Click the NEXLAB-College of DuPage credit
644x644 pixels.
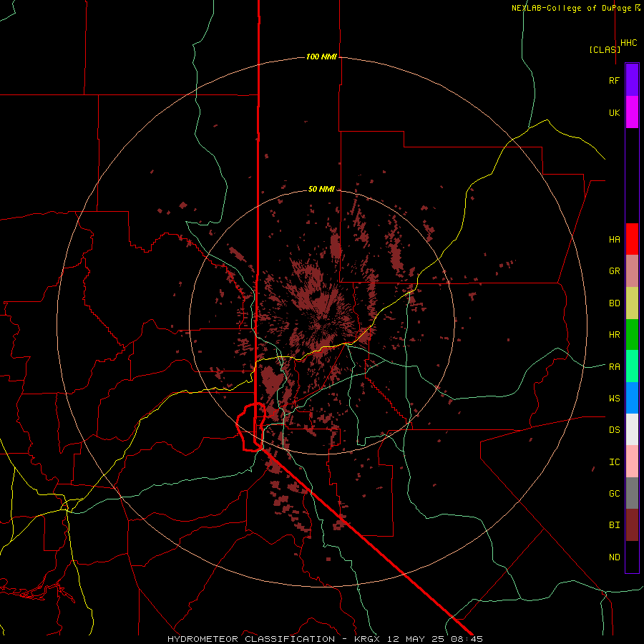576,8
